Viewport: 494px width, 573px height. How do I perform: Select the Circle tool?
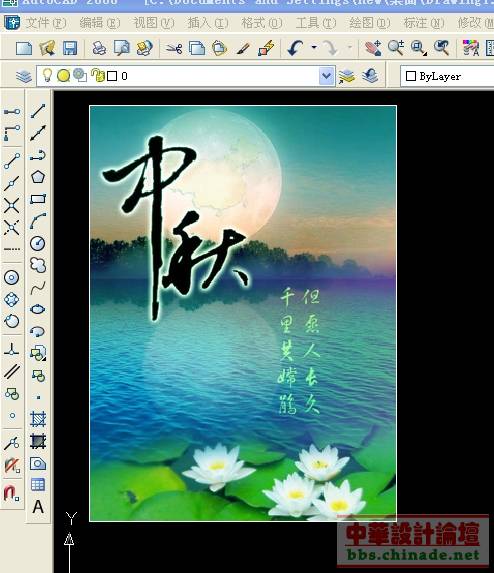(x=38, y=243)
